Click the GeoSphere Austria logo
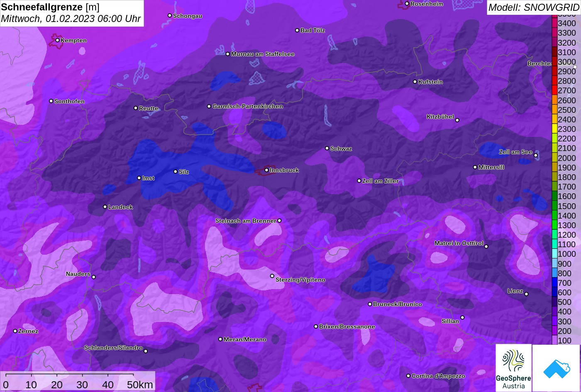The width and height of the screenshot is (581, 392). click(513, 368)
